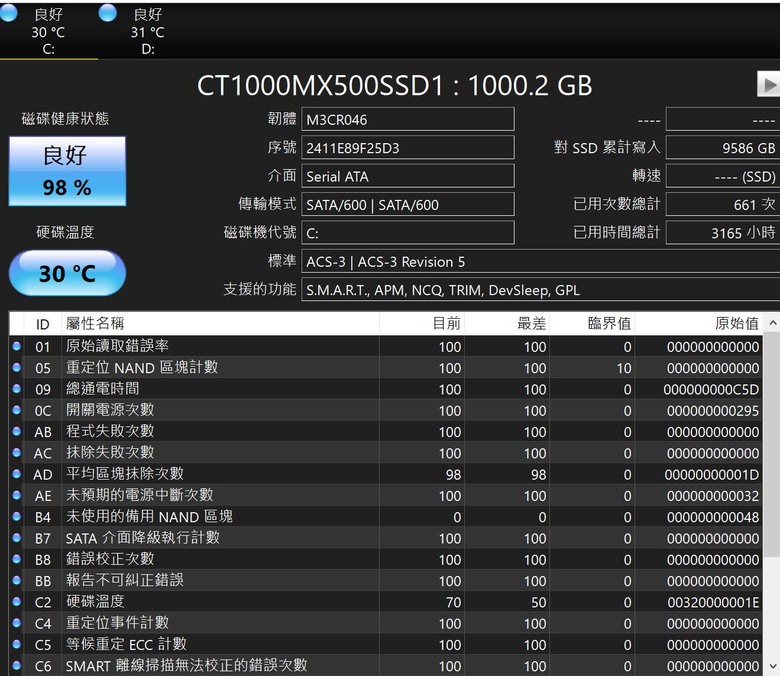Click the 原始值 column header
Image resolution: width=780 pixels, height=676 pixels.
point(698,324)
